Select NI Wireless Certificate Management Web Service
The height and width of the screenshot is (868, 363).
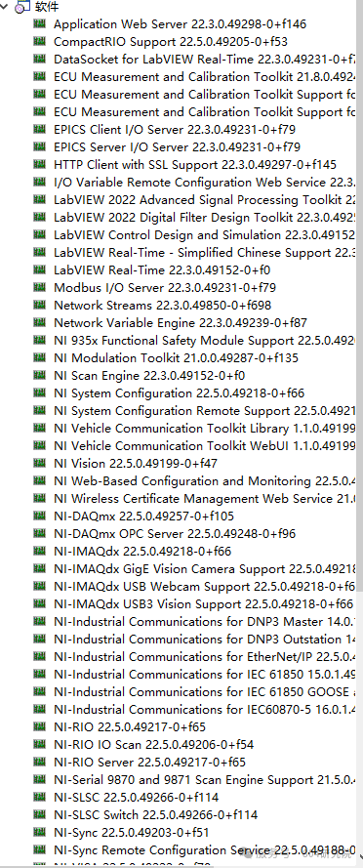(205, 498)
